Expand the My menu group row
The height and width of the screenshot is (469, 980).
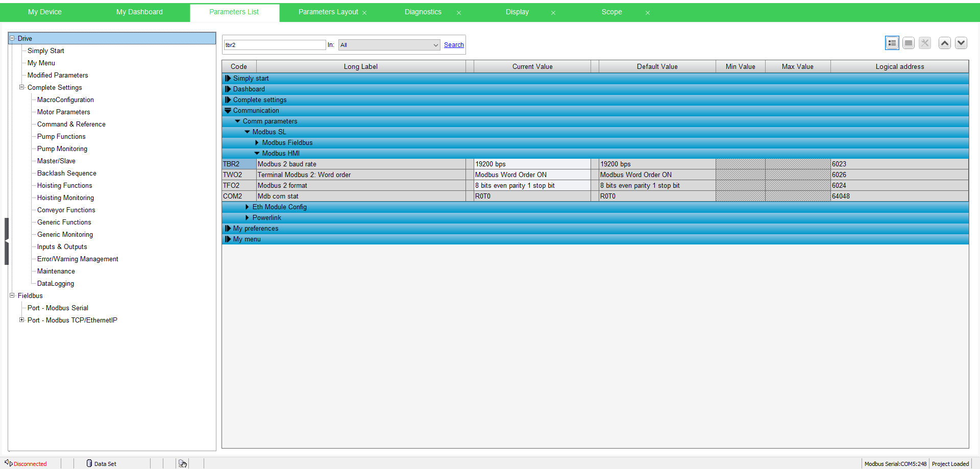pos(228,239)
